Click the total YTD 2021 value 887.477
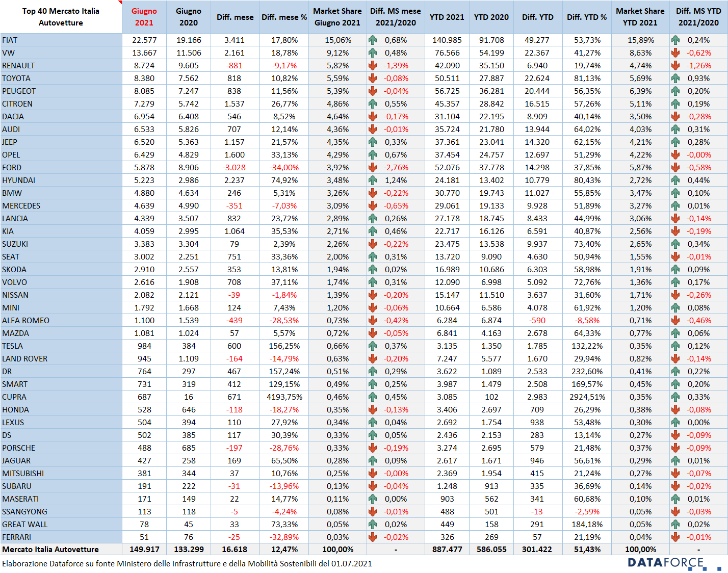This screenshot has height=573, width=728. point(447,549)
